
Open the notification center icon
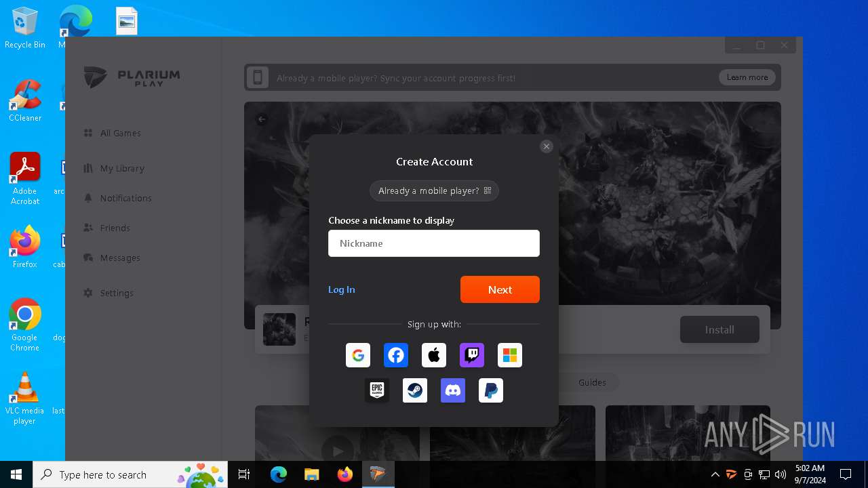tap(846, 474)
